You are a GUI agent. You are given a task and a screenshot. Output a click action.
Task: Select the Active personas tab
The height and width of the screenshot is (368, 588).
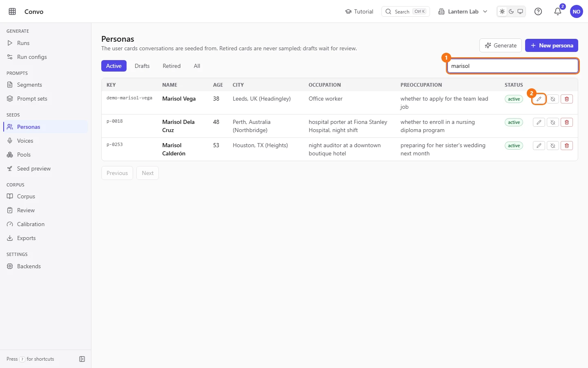coord(114,66)
